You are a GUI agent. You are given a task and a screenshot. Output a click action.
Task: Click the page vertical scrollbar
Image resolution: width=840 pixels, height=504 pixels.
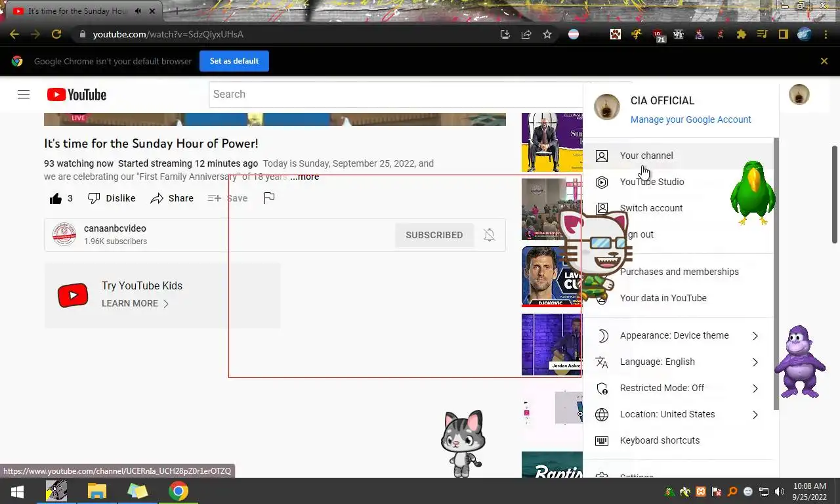coord(835,194)
